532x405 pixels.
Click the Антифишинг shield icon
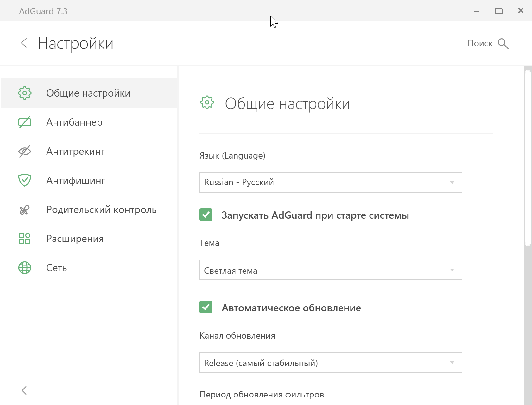pos(24,180)
